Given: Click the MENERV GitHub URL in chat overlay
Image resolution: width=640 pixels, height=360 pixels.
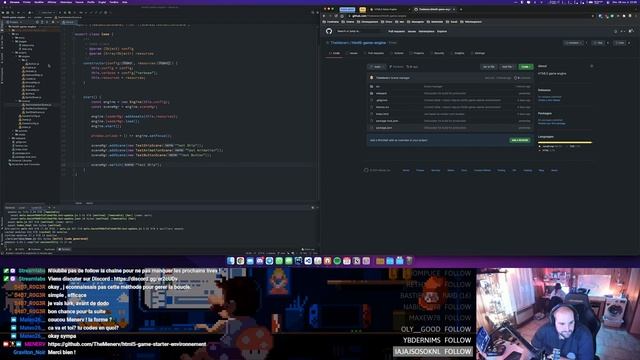Looking at the screenshot, I should point(127,344).
